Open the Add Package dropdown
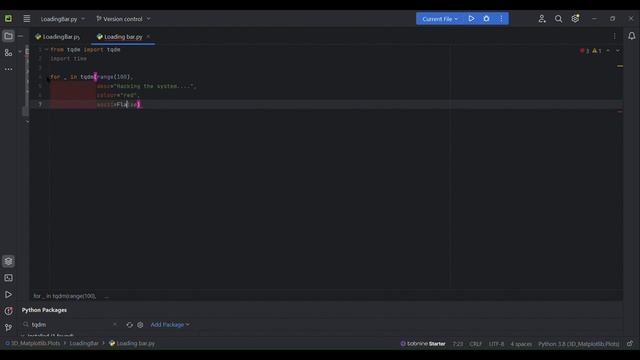This screenshot has width=640, height=360. click(x=170, y=325)
